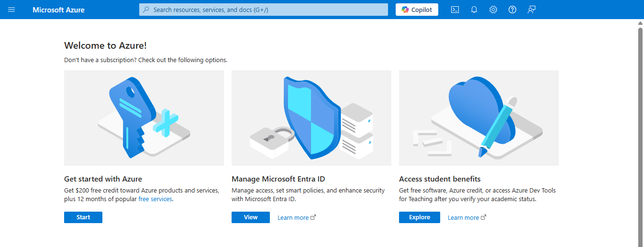Click the Feedback icon

click(x=532, y=10)
